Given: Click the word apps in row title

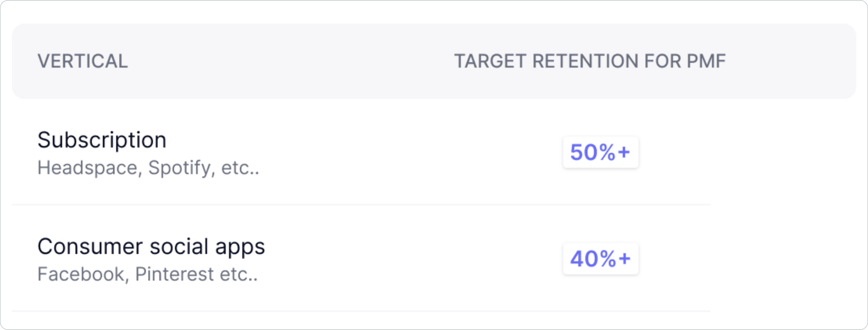Looking at the screenshot, I should coord(240,247).
